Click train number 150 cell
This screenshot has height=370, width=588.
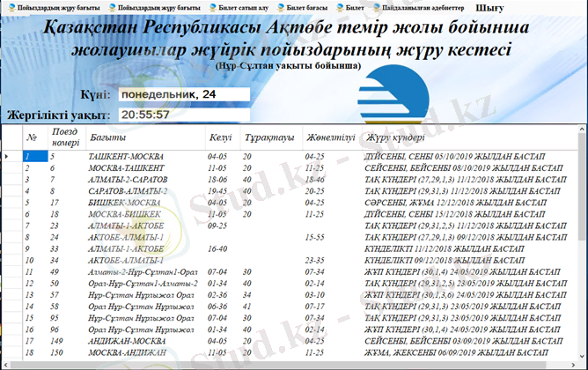(x=67, y=352)
